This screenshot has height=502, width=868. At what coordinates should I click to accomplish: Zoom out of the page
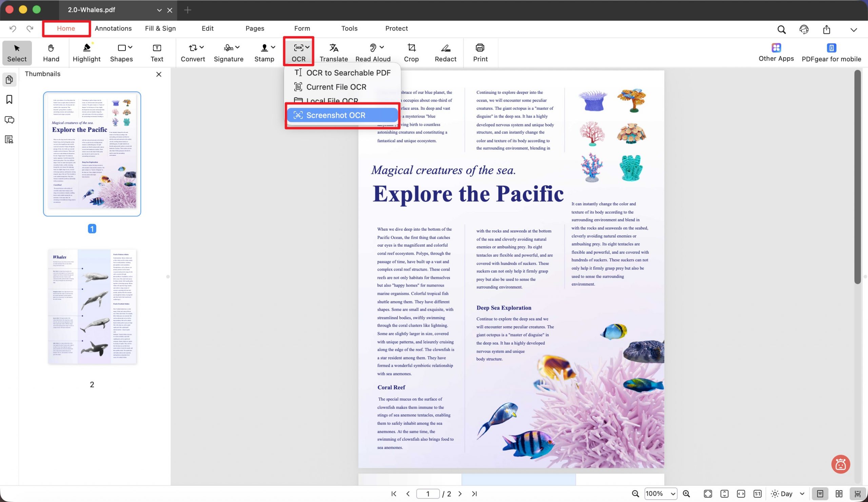pos(635,494)
